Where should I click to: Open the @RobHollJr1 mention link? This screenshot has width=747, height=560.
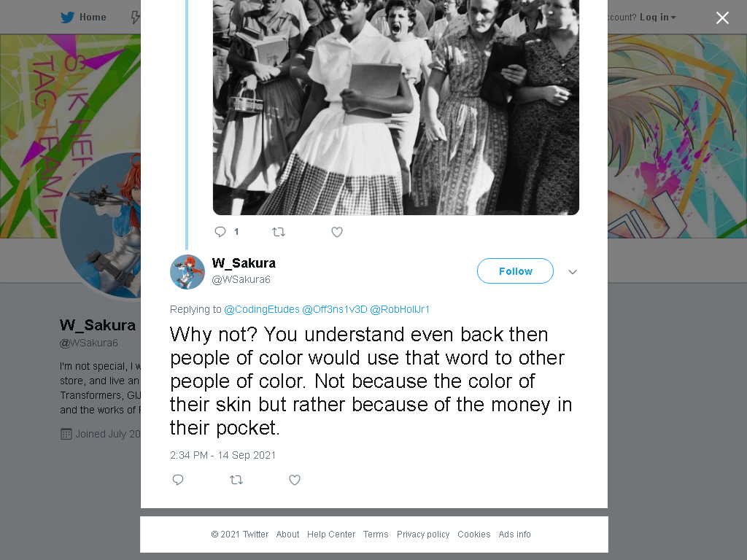point(399,309)
